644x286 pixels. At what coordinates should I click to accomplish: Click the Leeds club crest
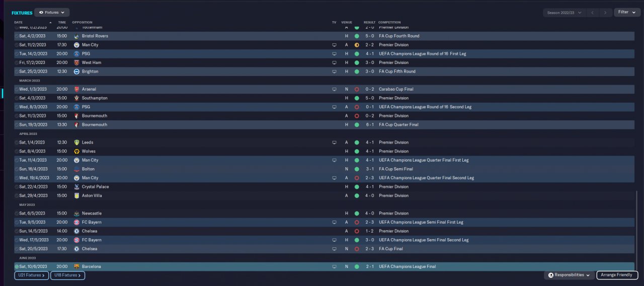pos(76,142)
